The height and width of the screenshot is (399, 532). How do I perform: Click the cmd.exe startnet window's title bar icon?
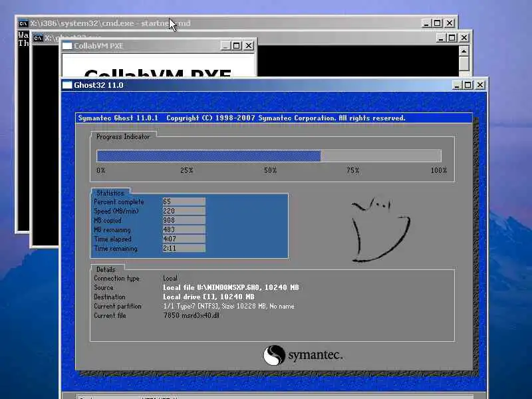[x=23, y=23]
